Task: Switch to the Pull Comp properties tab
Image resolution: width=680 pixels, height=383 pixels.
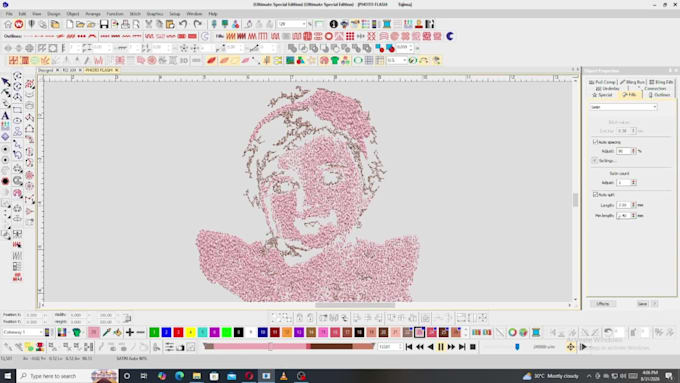Action: [602, 82]
